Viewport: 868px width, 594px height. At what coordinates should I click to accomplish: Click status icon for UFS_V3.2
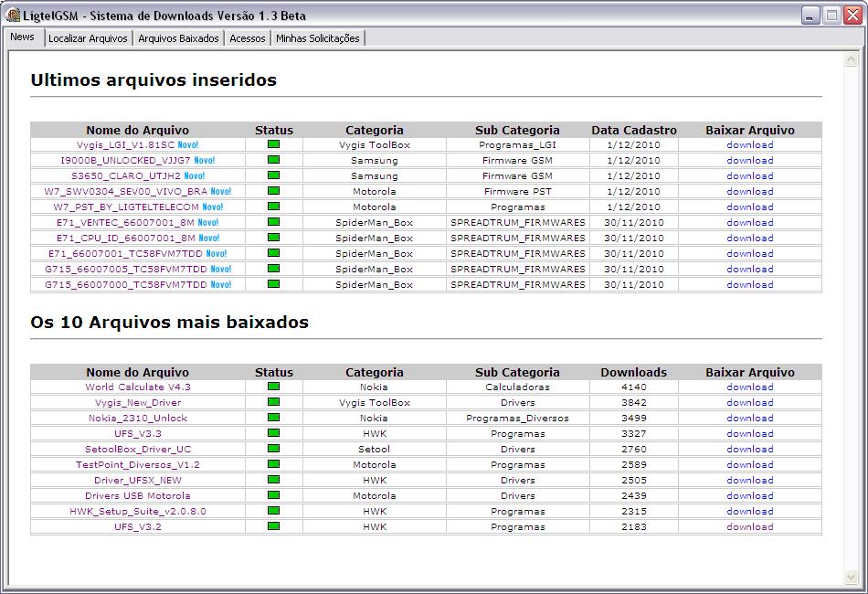pyautogui.click(x=273, y=525)
